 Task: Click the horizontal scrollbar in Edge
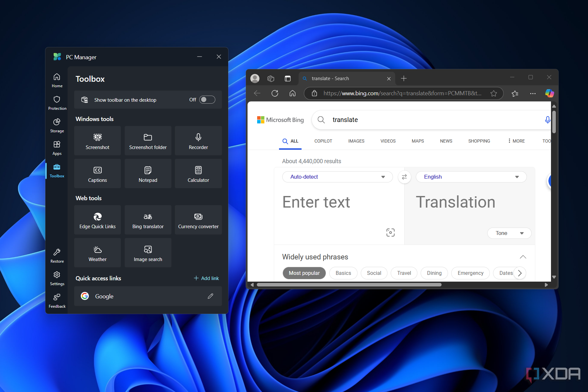point(349,285)
